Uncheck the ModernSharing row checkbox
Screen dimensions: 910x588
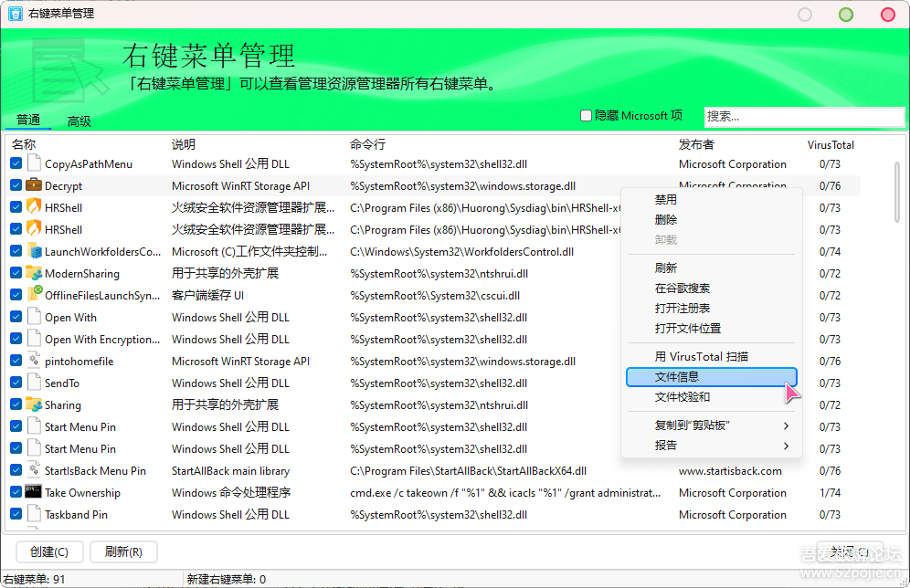pyautogui.click(x=16, y=273)
